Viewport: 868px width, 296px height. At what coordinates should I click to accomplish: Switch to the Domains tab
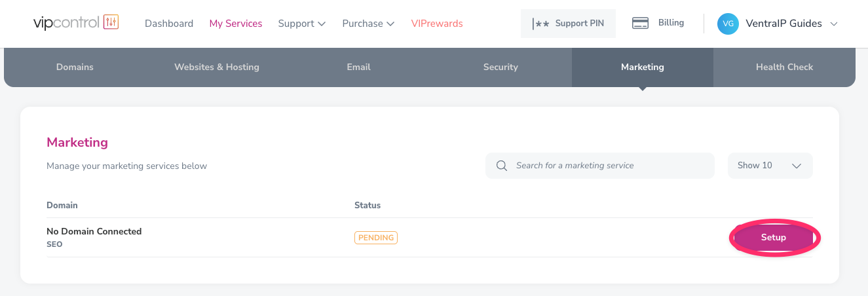[x=75, y=67]
